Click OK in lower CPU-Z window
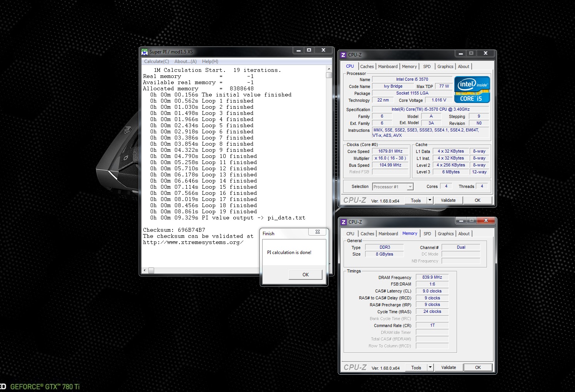The height and width of the screenshot is (392, 575). pyautogui.click(x=478, y=367)
